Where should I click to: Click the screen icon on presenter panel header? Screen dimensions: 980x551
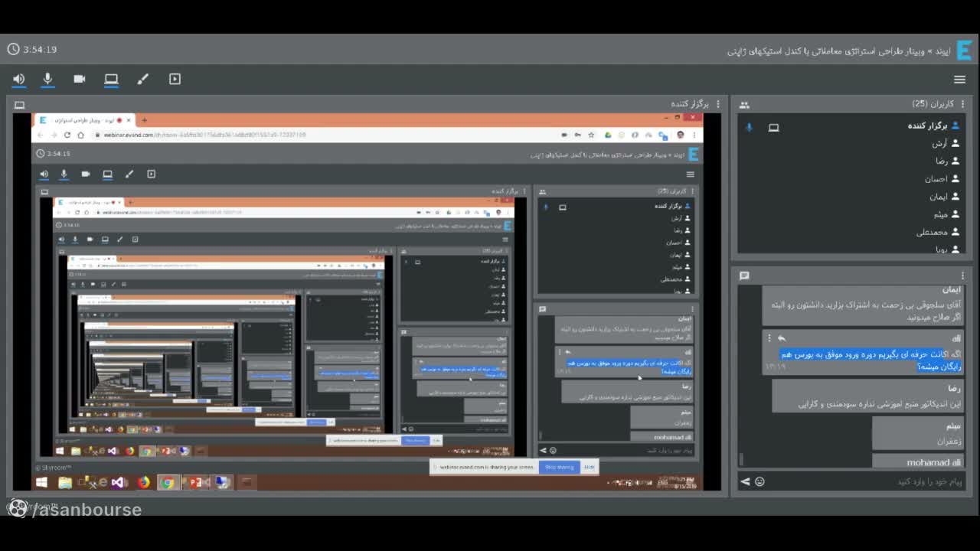(x=20, y=105)
